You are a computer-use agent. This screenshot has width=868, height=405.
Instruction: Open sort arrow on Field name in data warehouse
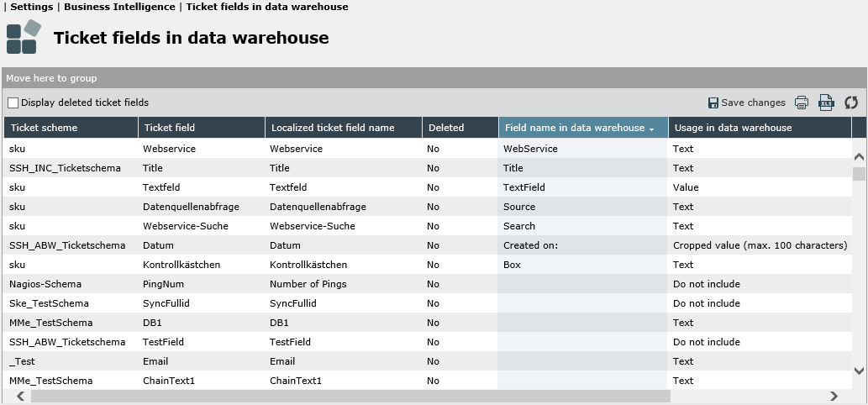[x=651, y=129]
